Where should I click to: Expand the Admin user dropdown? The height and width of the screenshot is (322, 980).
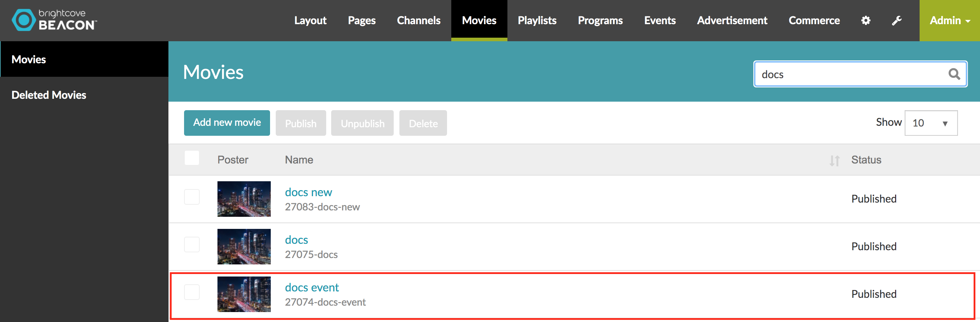pos(949,21)
